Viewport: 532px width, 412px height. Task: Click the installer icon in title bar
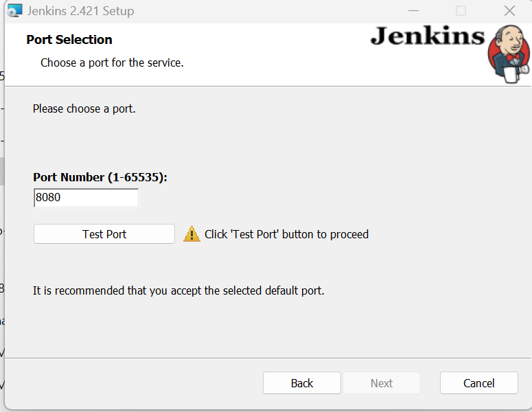[x=14, y=11]
